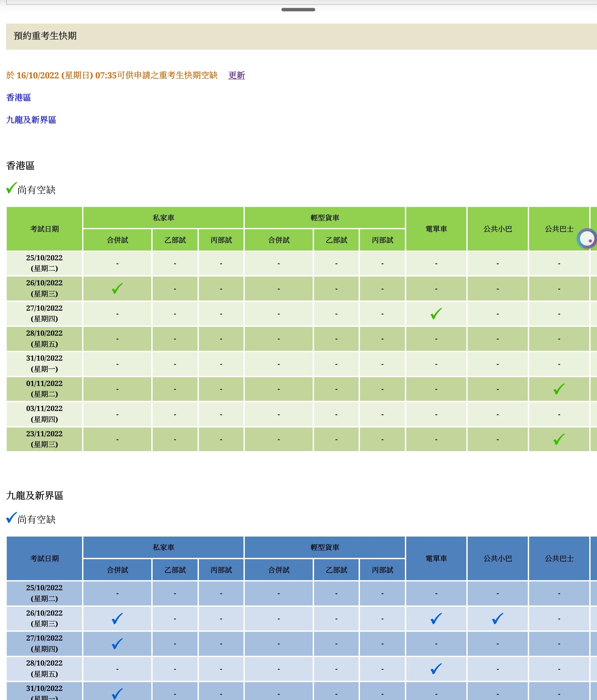Click 電單車 header in green Hong Kong table

(436, 229)
